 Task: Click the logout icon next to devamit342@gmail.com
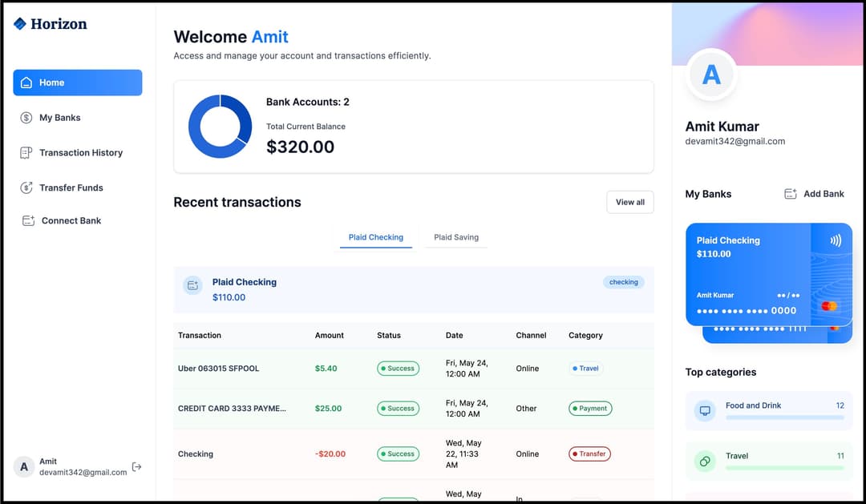tap(136, 466)
